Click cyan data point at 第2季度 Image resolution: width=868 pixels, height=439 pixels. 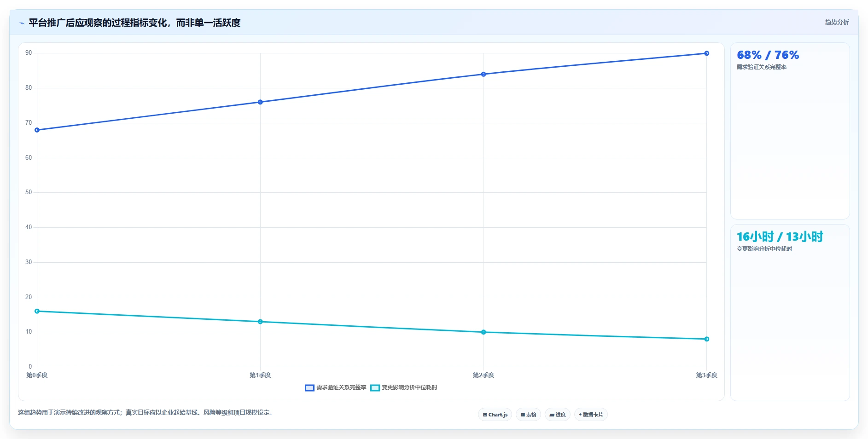click(x=484, y=332)
